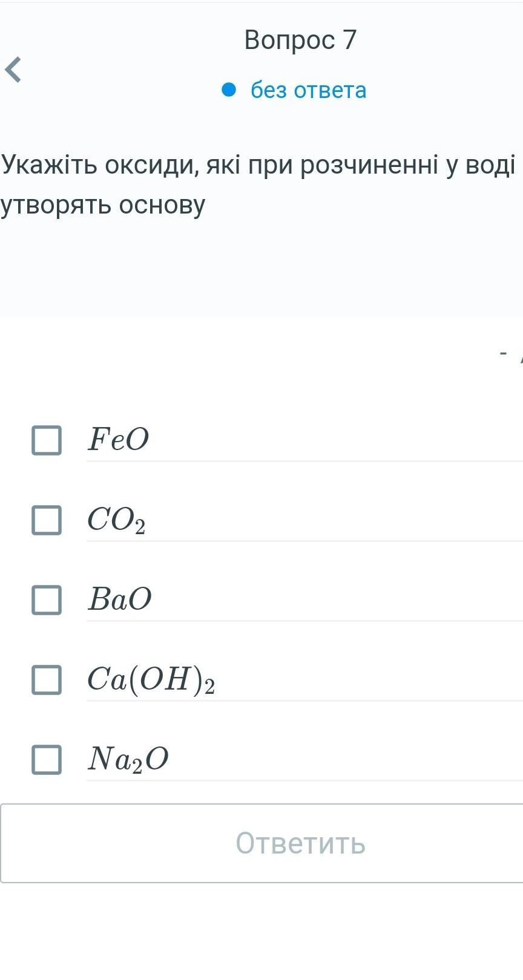Choose the BaO formula label

[119, 599]
